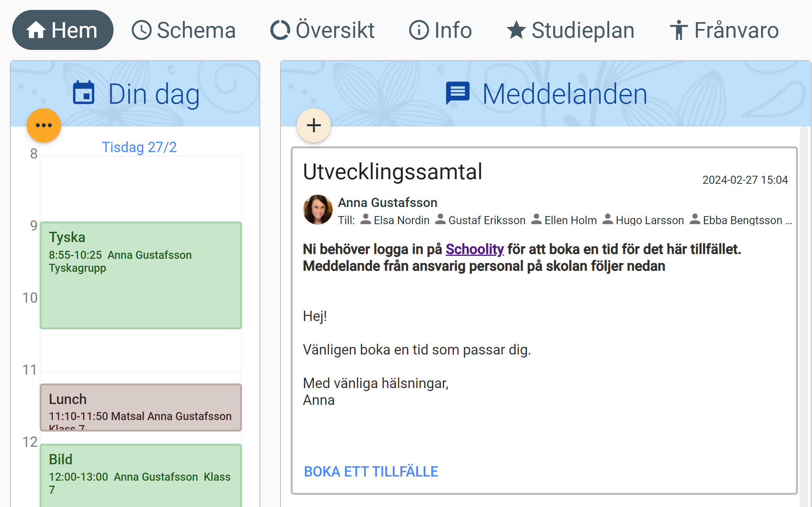Click recipient Elsa Nordin's person icon
Viewport: 812px width, 507px height.
pyautogui.click(x=365, y=219)
